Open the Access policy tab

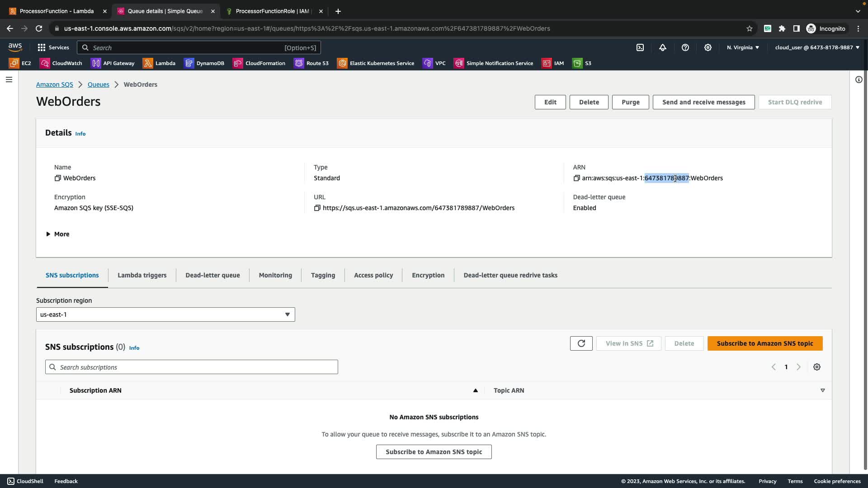click(373, 275)
